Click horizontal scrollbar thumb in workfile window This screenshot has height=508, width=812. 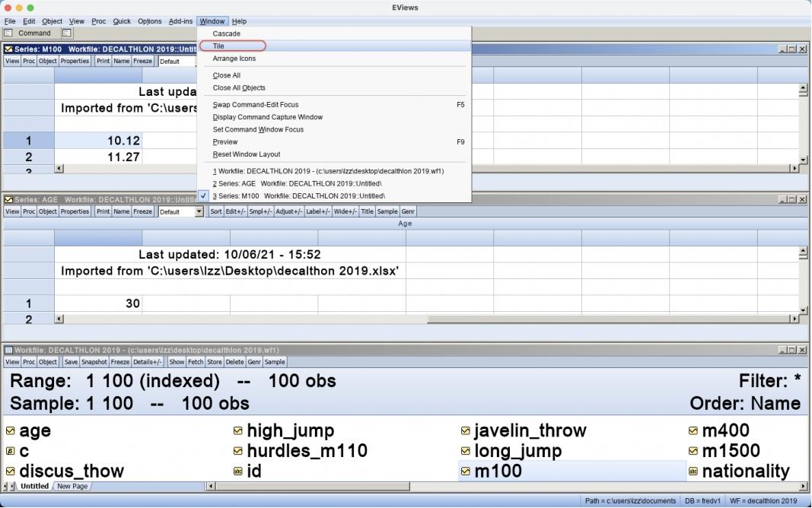[312, 486]
